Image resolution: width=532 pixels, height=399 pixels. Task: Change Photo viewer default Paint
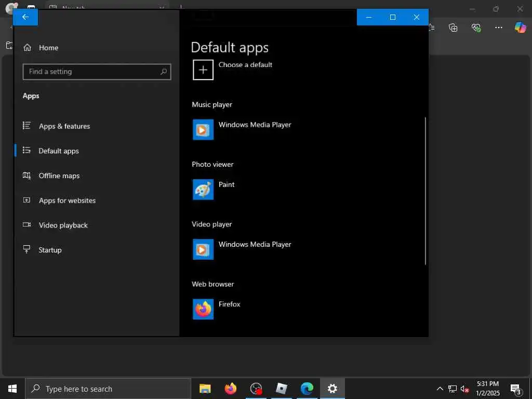[x=227, y=184]
